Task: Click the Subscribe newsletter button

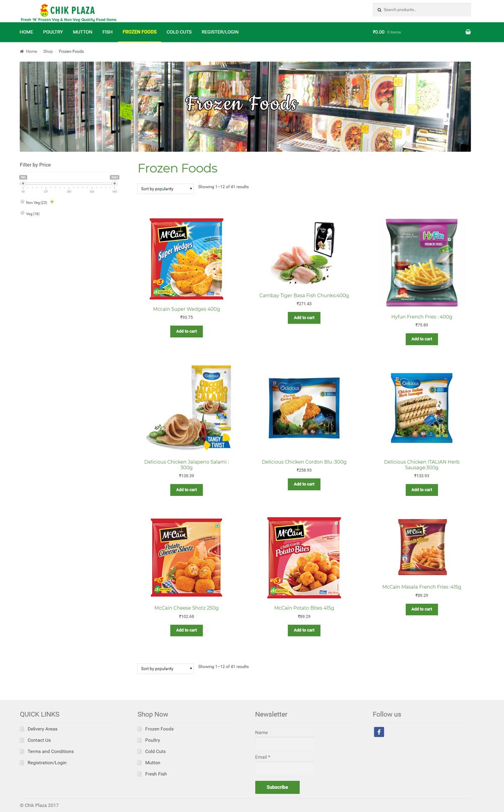Action: [277, 787]
